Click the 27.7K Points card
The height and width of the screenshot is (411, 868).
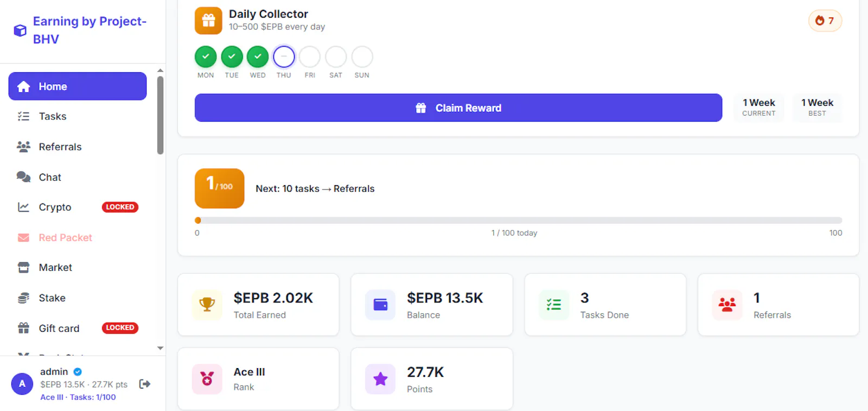432,379
